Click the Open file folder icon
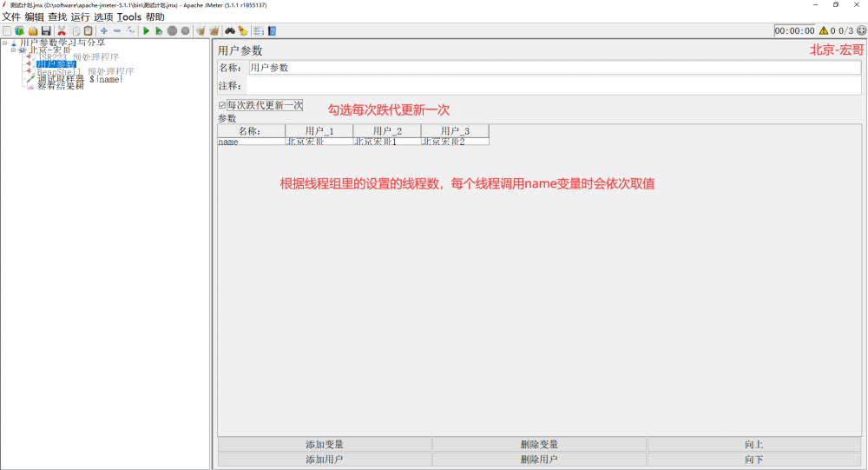868x470 pixels. [33, 31]
